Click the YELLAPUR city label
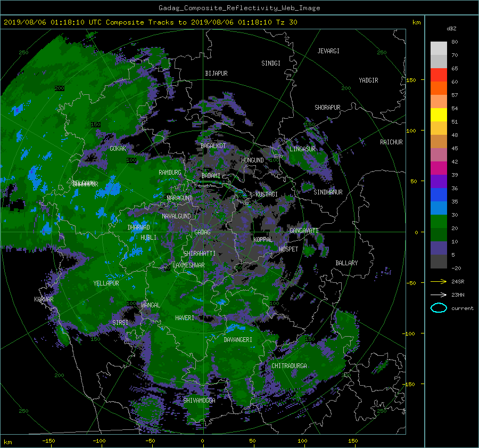Viewport: 479px width, 448px height. pyautogui.click(x=106, y=283)
